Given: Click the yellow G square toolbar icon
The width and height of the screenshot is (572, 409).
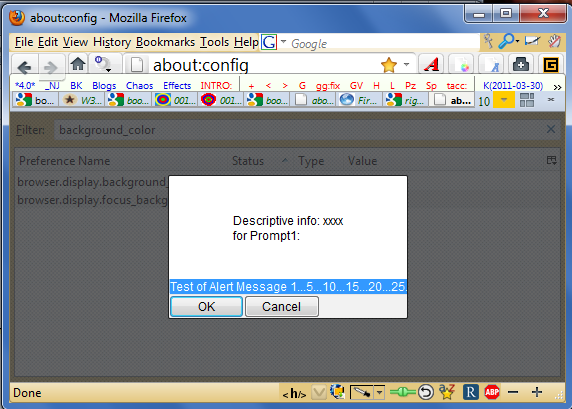Looking at the screenshot, I should 550,65.
